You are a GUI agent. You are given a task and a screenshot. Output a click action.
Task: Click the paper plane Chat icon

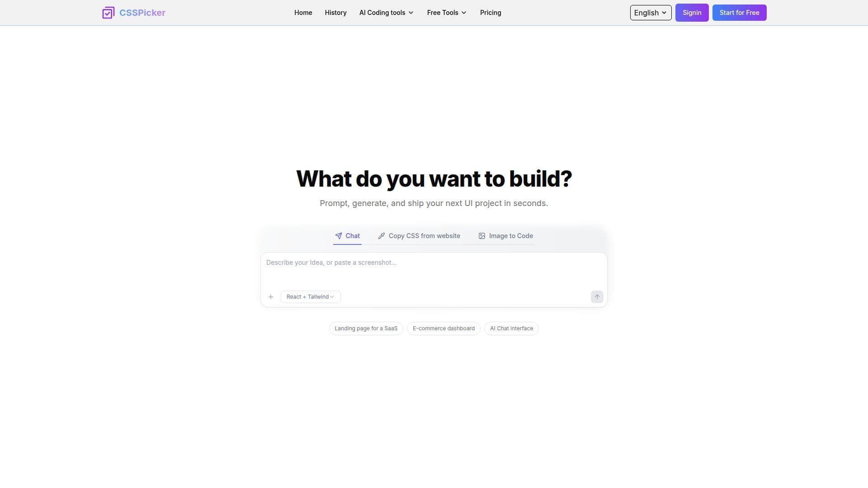pyautogui.click(x=339, y=236)
